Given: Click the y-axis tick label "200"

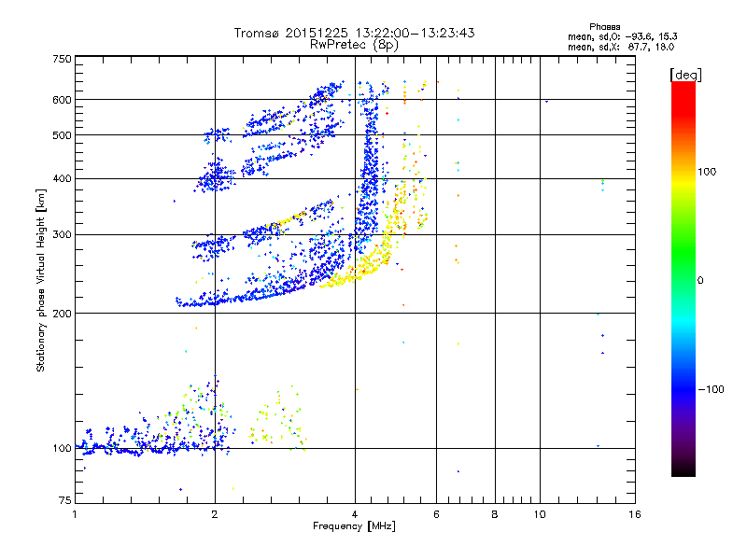Looking at the screenshot, I should click(63, 314).
